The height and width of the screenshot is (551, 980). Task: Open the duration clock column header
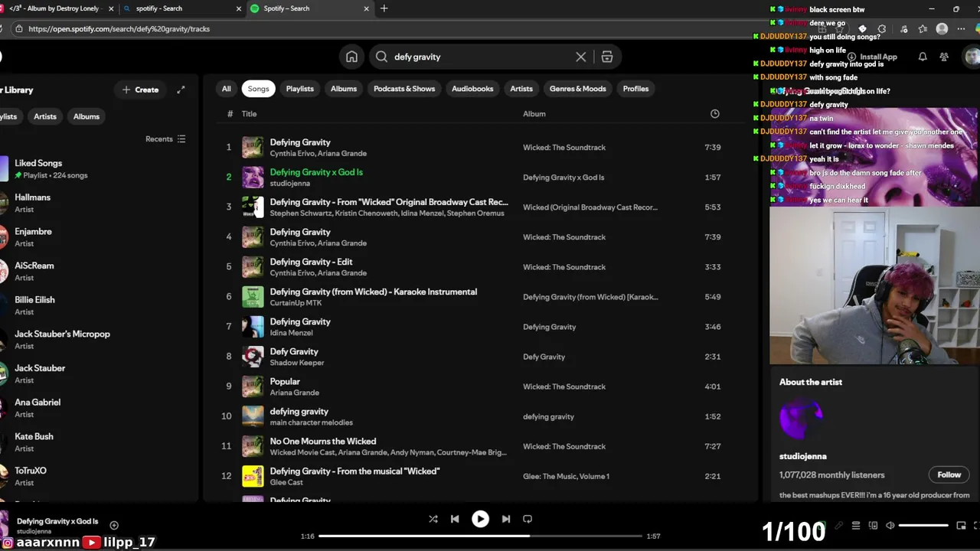point(714,113)
